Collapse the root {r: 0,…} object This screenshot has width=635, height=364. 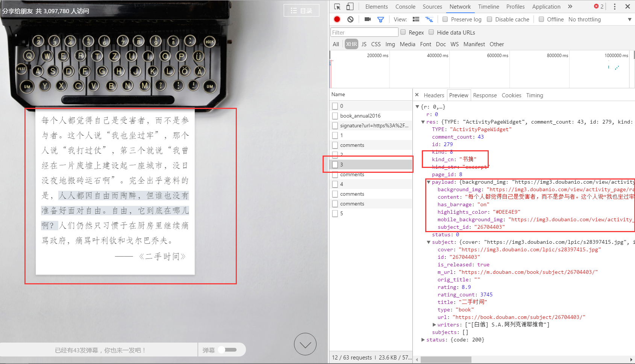point(417,107)
